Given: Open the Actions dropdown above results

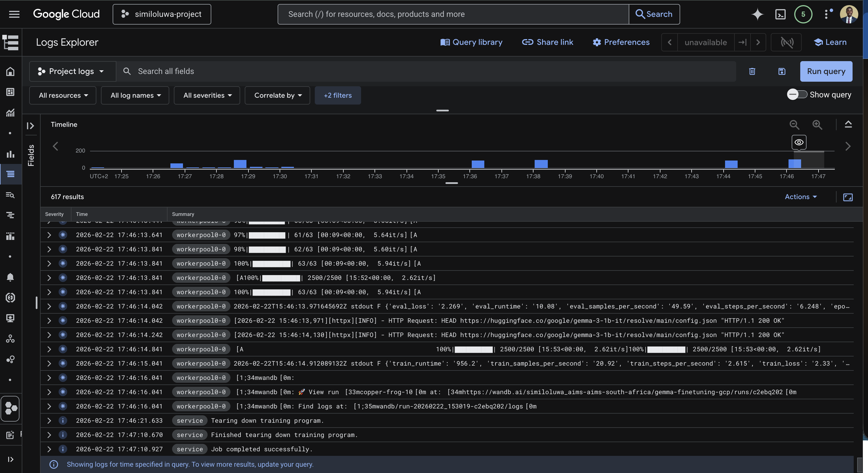Looking at the screenshot, I should point(801,197).
